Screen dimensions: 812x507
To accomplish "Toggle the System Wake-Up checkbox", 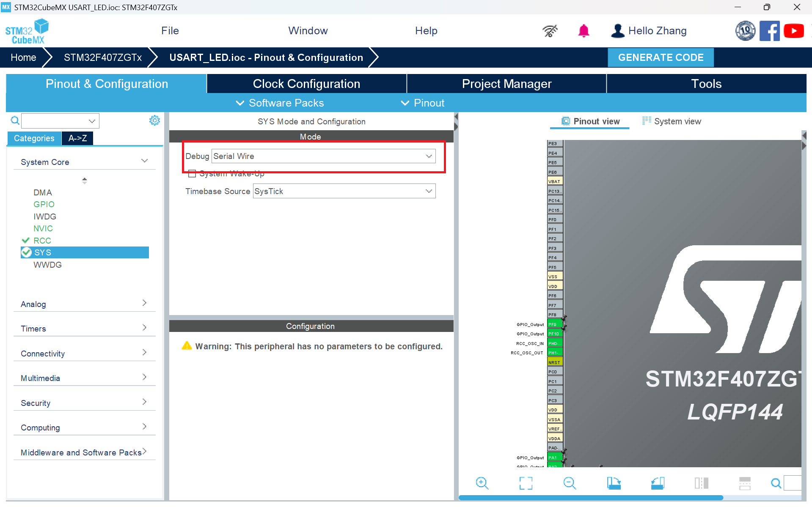I will pos(192,173).
